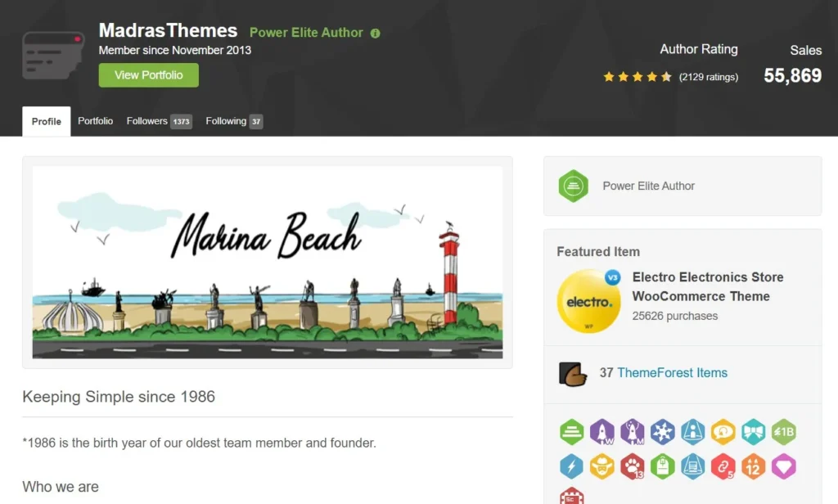Click the yellow cowboy hat badge

click(602, 466)
